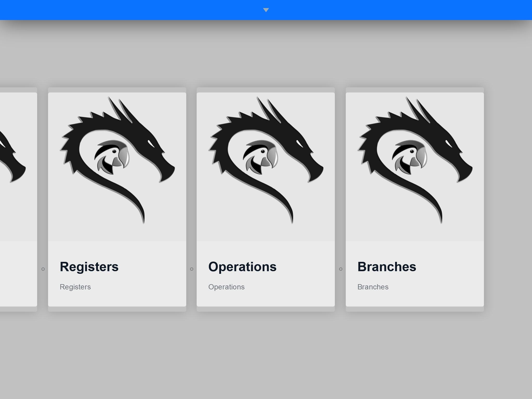The width and height of the screenshot is (532, 399).
Task: Click the bullet marker beside Branches
Action: 341,269
